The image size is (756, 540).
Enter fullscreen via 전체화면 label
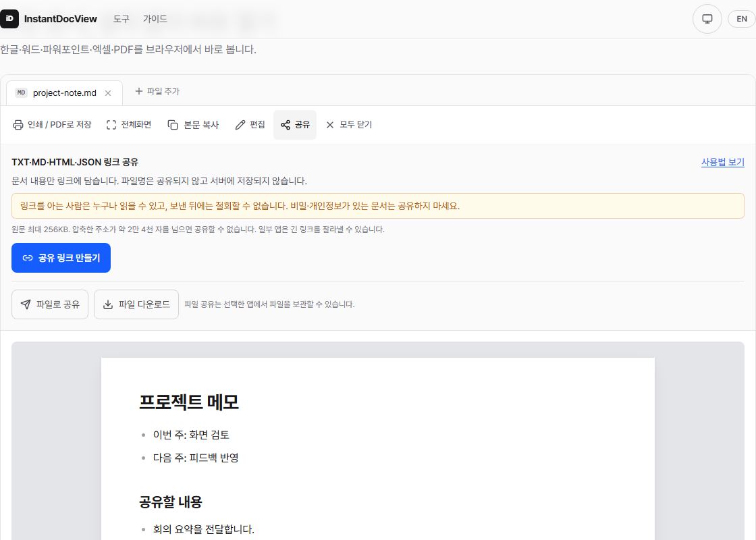coord(136,125)
